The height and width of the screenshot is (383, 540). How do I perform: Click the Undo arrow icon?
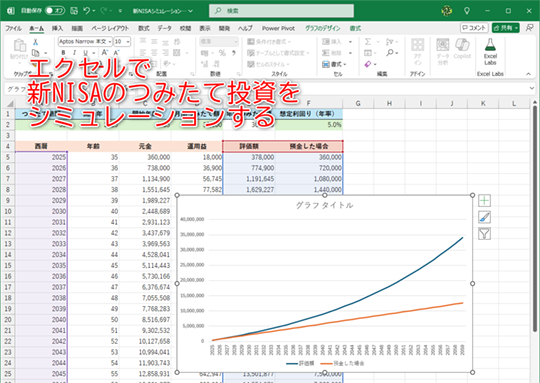click(86, 11)
